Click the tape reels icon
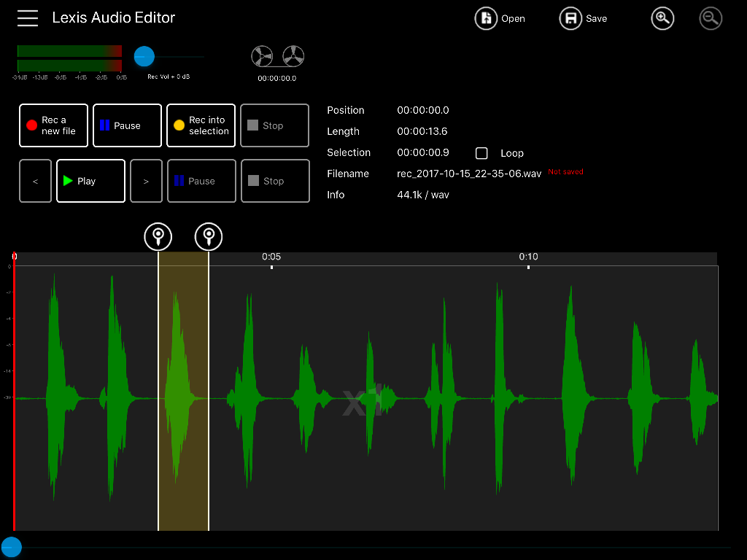 click(x=278, y=57)
